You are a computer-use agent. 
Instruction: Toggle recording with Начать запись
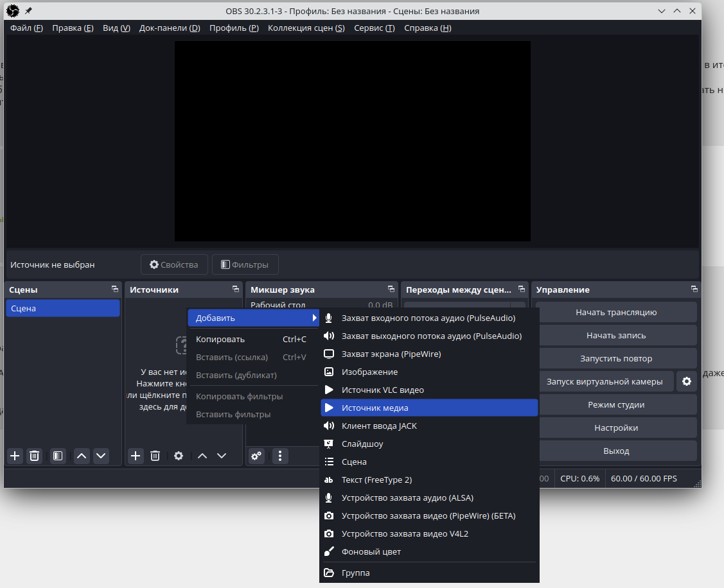pos(615,335)
